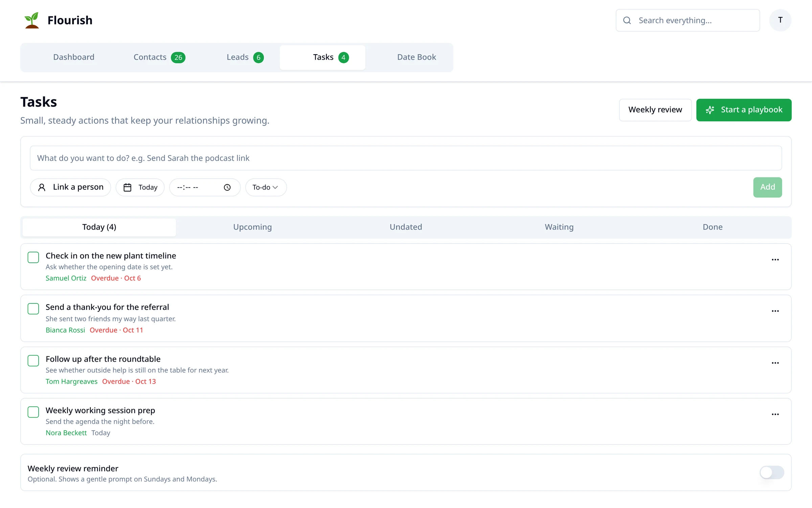The image size is (812, 508).
Task: Tick the Weekly working session prep checkbox
Action: coord(33,412)
